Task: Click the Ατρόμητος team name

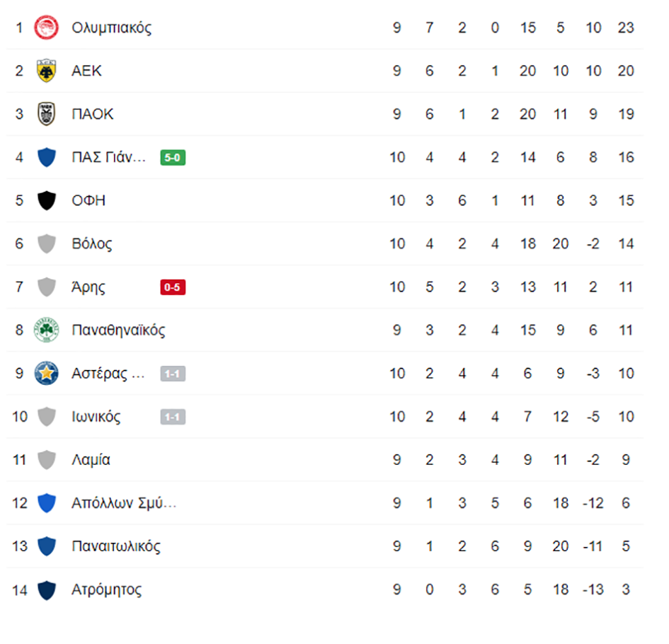Action: pos(106,590)
